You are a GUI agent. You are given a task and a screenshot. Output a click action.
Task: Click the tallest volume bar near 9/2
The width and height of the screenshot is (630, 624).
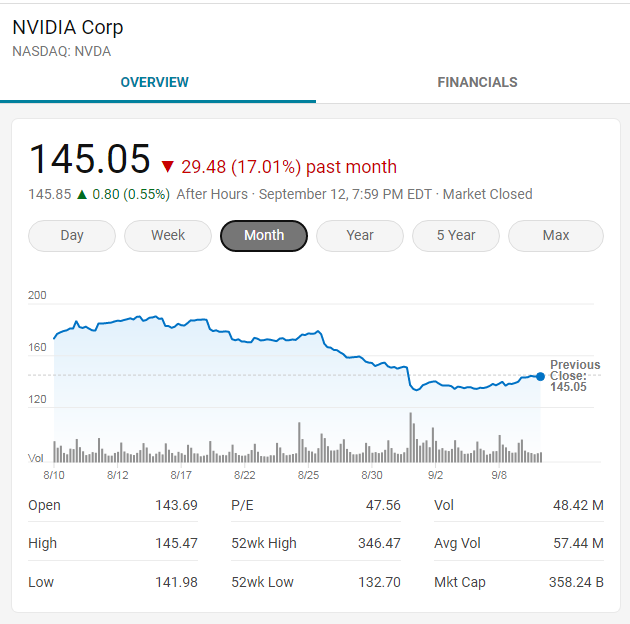tap(411, 437)
